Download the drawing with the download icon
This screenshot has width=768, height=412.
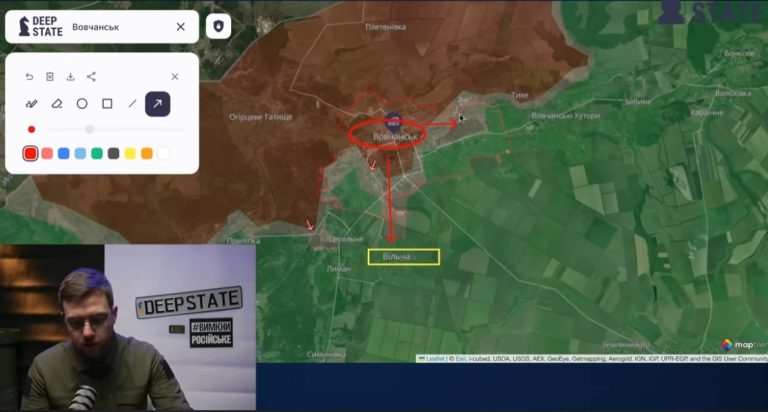click(x=70, y=76)
